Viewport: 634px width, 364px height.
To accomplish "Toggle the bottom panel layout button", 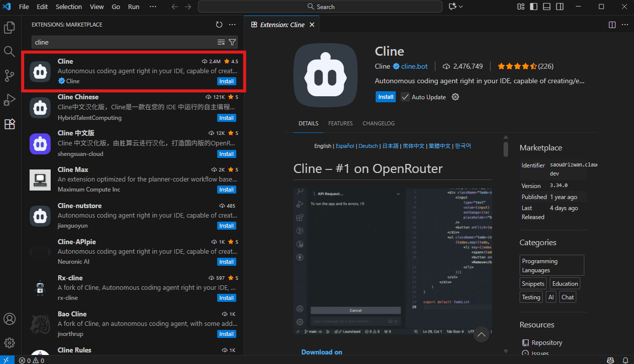I will tap(547, 7).
